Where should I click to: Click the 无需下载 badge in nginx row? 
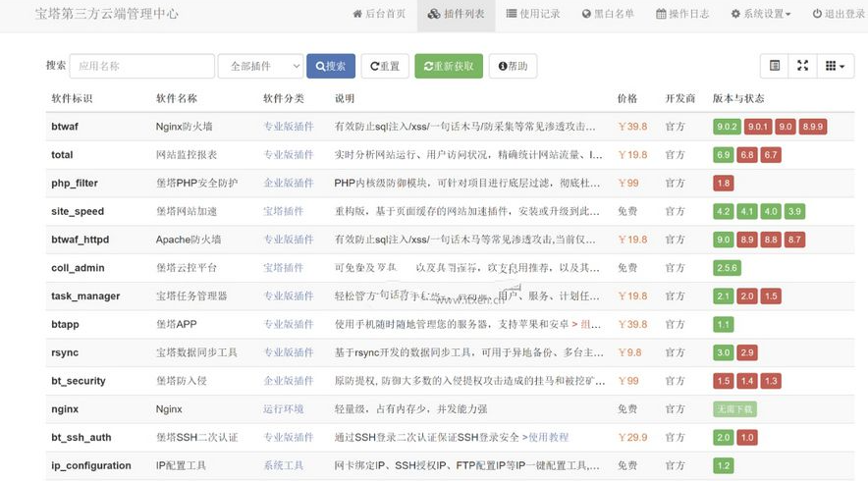tap(734, 409)
